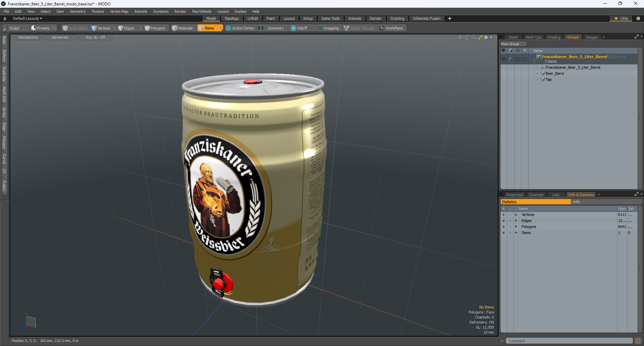Select the Tap item in the group
The height and width of the screenshot is (346, 644).
[548, 79]
